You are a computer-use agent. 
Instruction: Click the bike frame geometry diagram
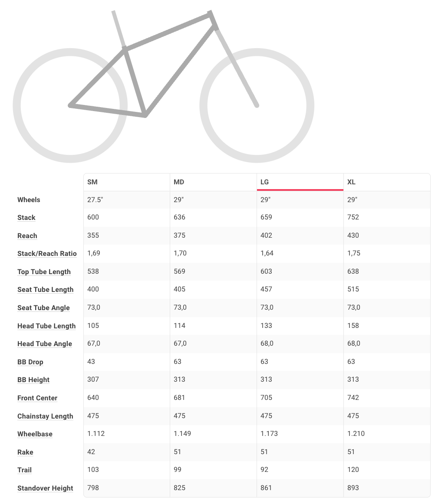[x=163, y=82]
